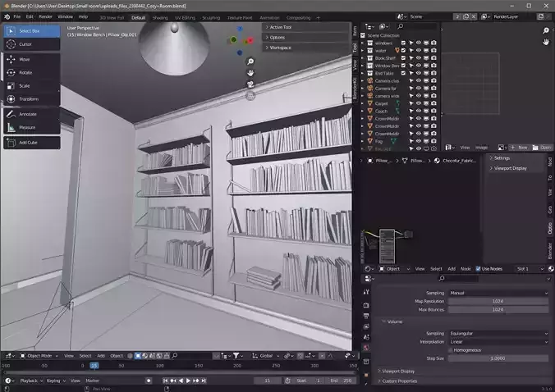
Task: Jump to timeline end frame
Action: (x=204, y=381)
